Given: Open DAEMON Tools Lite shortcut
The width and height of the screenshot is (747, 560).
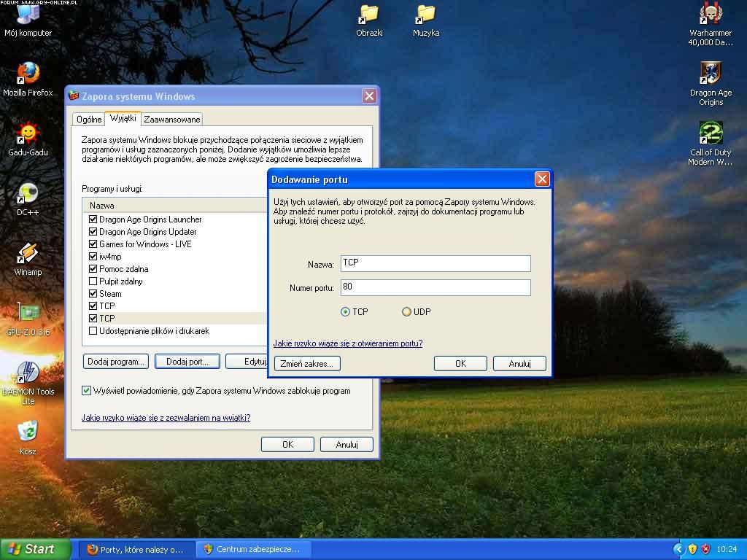Looking at the screenshot, I should 28,373.
